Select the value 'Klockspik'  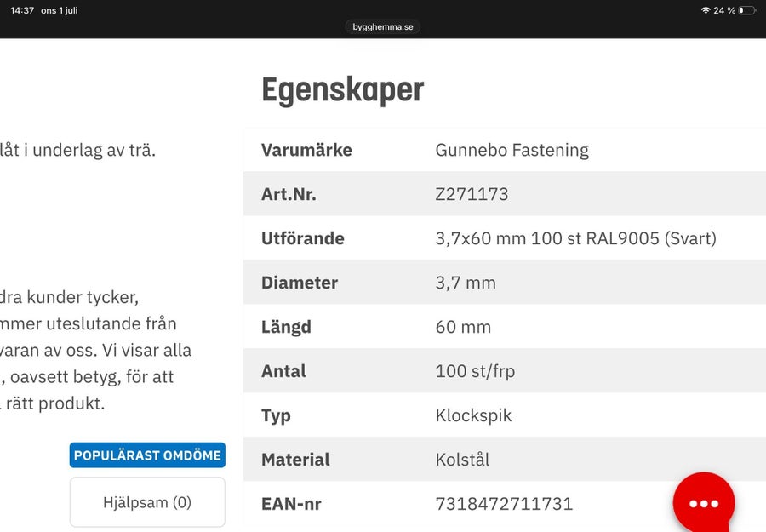coord(473,415)
